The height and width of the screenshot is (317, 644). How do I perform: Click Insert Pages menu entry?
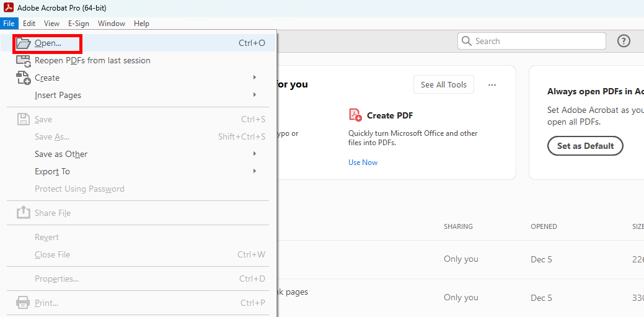[x=138, y=95]
